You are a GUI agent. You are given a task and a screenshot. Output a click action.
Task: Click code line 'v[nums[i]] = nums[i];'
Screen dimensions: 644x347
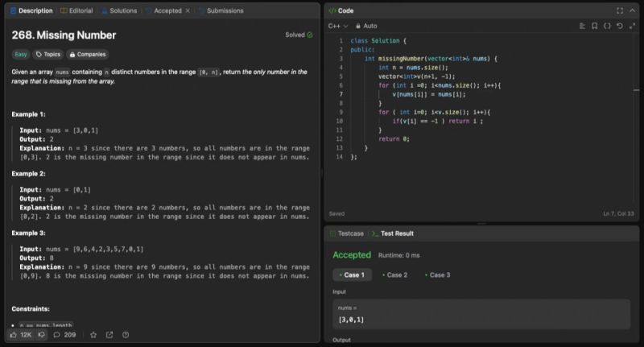(x=429, y=94)
